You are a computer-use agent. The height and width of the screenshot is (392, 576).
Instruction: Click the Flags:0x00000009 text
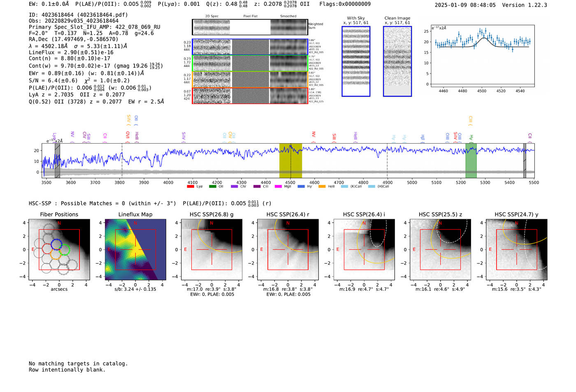click(x=345, y=4)
